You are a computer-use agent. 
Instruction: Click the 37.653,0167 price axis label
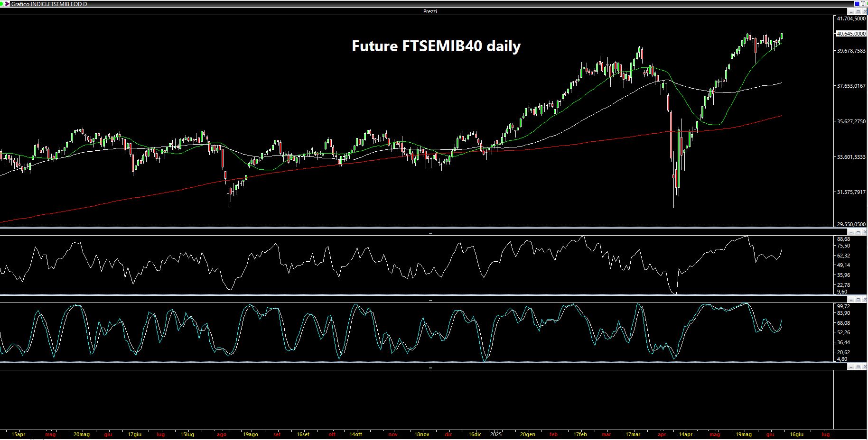click(851, 86)
